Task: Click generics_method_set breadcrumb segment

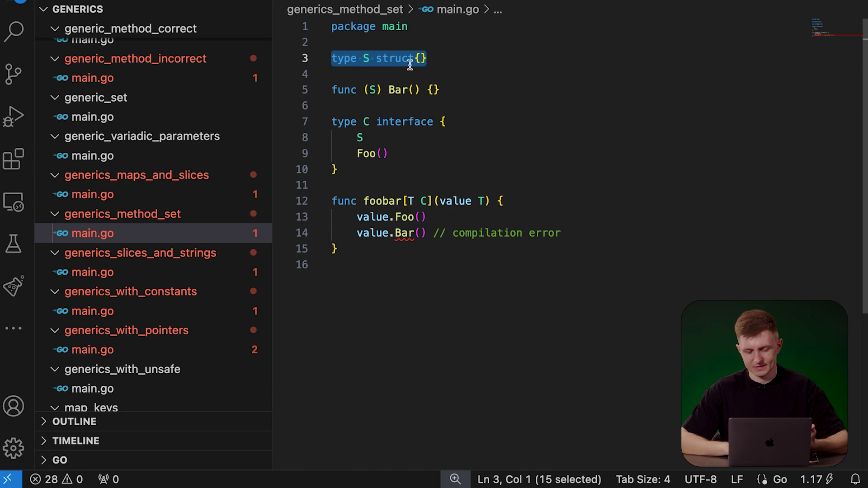Action: coord(344,9)
